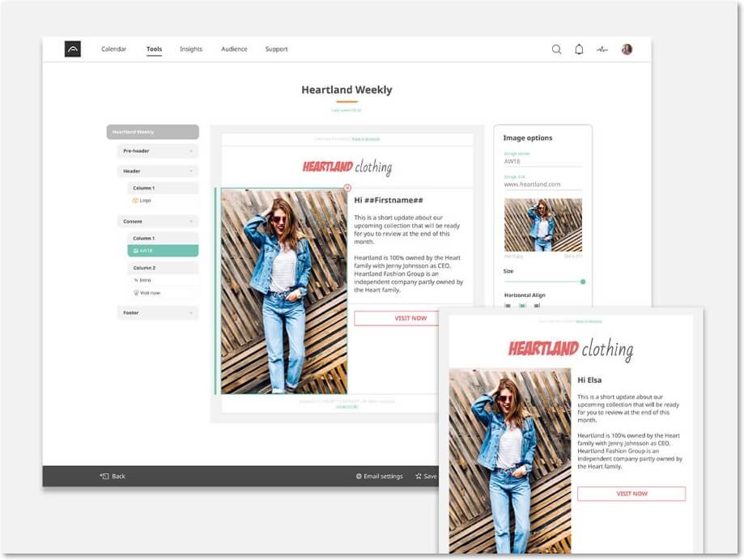Open the notifications bell icon

(579, 49)
